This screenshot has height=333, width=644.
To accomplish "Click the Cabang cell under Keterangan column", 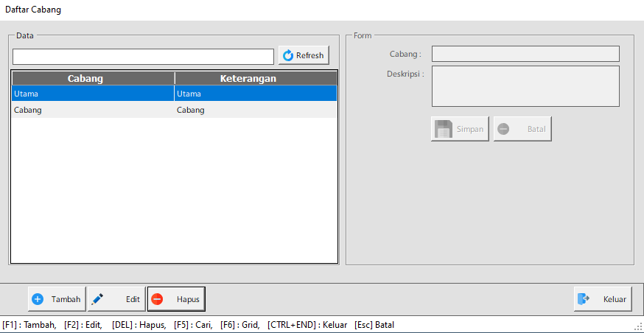I will (x=256, y=110).
